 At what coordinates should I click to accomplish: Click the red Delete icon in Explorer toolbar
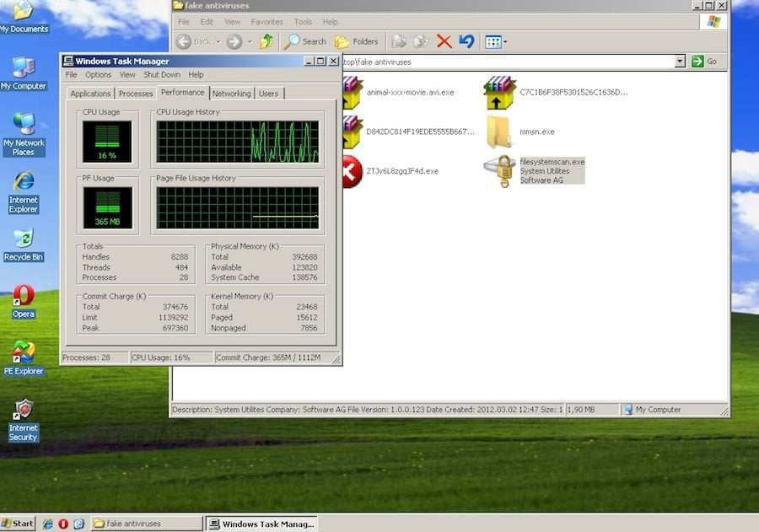[444, 41]
